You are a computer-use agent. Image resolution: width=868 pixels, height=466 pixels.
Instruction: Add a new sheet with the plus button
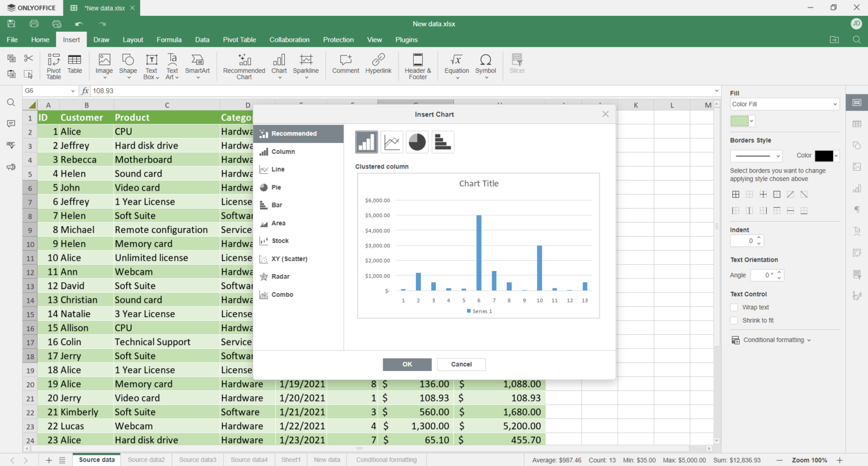[x=49, y=459]
